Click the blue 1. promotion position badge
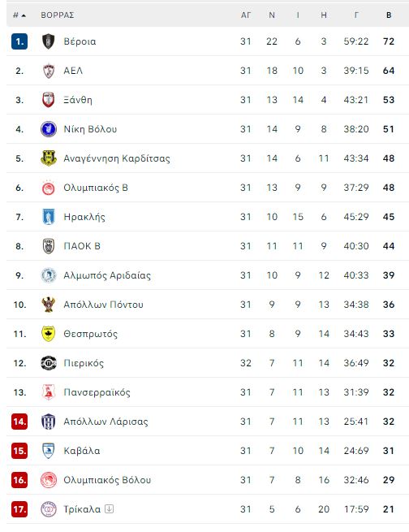Screen dimensions: 409x532 (x=19, y=41)
